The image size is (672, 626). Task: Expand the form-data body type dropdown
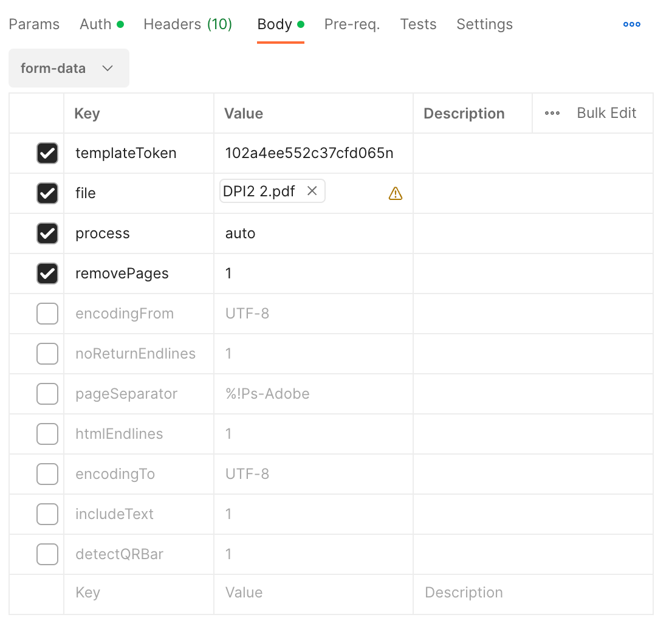[x=69, y=68]
